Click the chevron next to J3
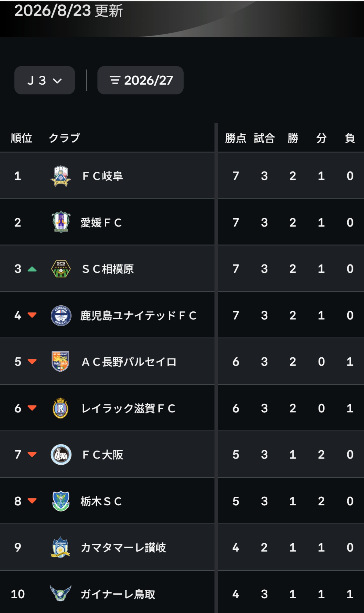 [57, 81]
